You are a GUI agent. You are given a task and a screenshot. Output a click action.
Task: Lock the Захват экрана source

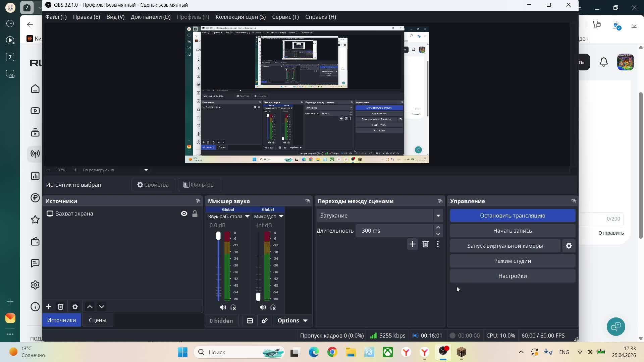coord(195,214)
